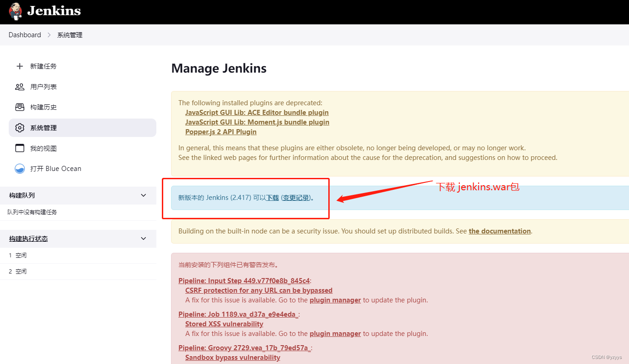
Task: Click plugin manager link under Stored XSS
Action: click(335, 334)
